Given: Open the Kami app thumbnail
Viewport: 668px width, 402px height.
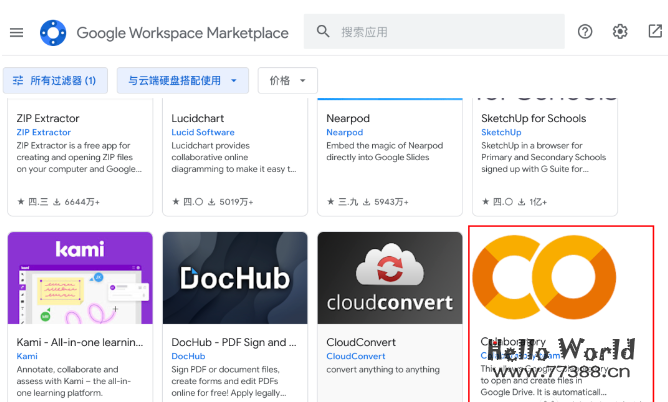Looking at the screenshot, I should coord(80,278).
